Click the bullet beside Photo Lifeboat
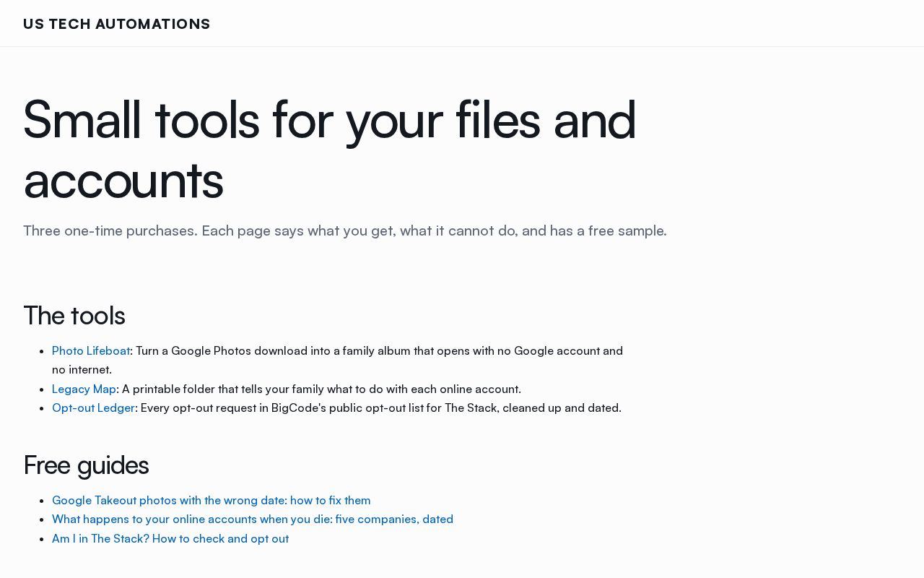924x578 pixels. (43, 351)
